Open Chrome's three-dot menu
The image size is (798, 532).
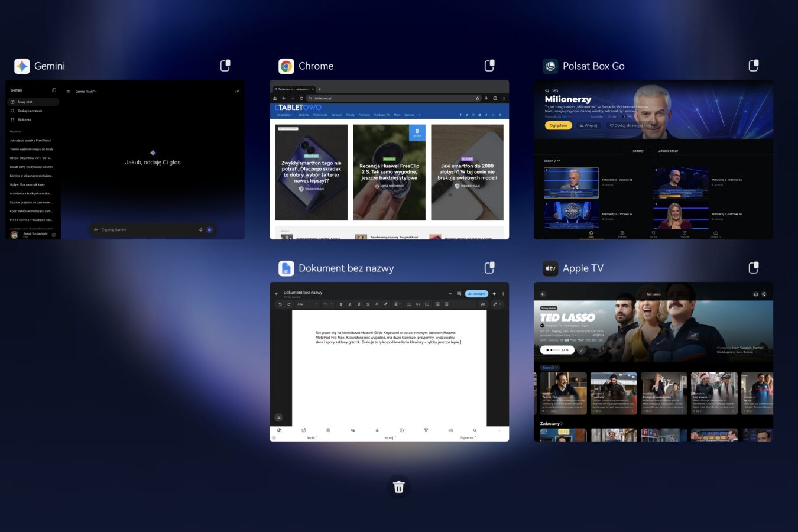pos(504,98)
